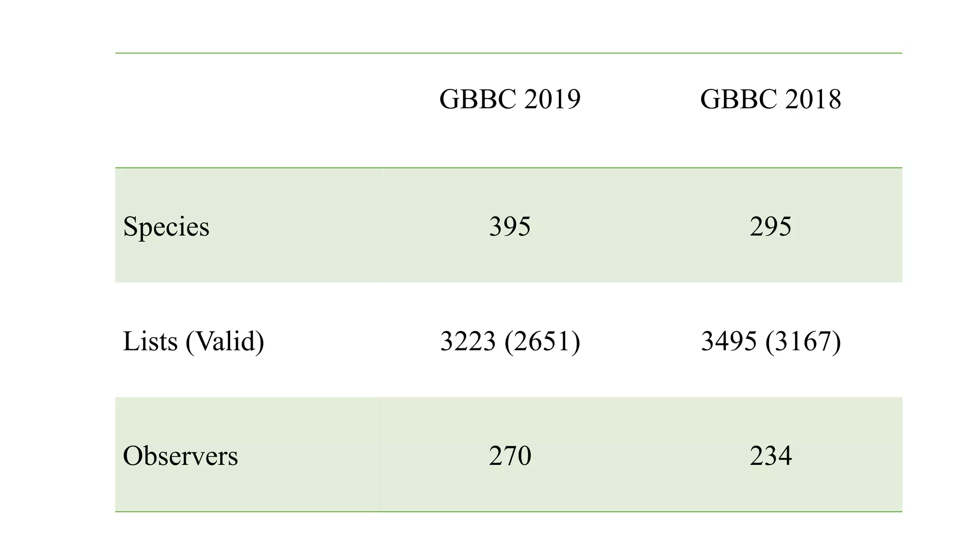Select the Observers row label
Screen dimensions: 980x551
180,456
